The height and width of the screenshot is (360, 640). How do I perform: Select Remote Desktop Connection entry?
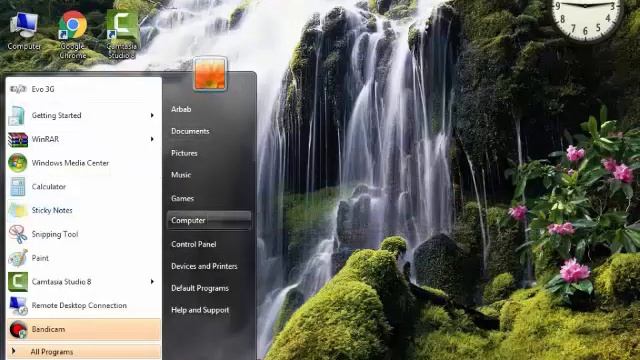[84, 305]
